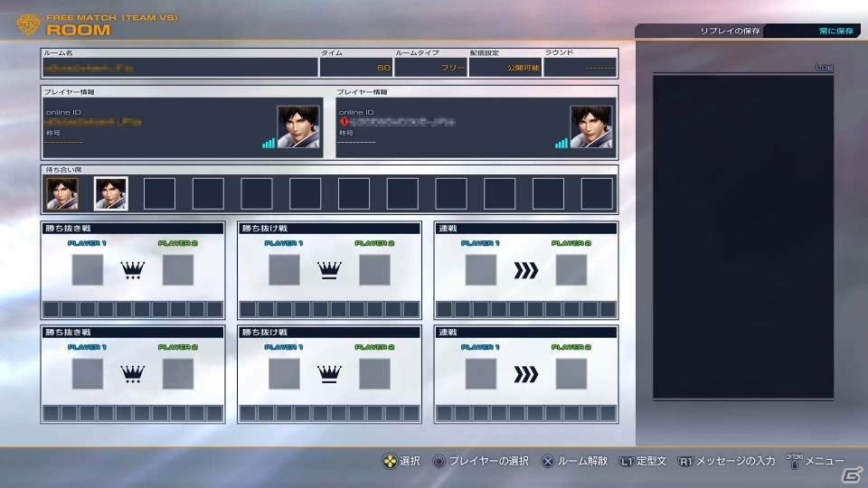Click the red warning icon by online ID
The image size is (868, 488).
[344, 122]
